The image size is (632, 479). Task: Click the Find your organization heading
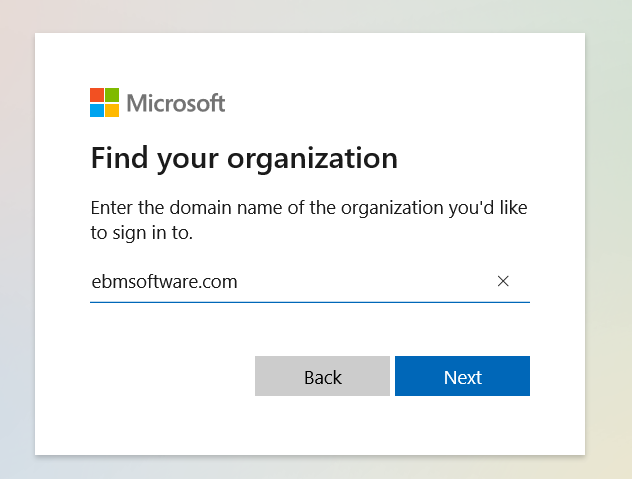(x=244, y=158)
